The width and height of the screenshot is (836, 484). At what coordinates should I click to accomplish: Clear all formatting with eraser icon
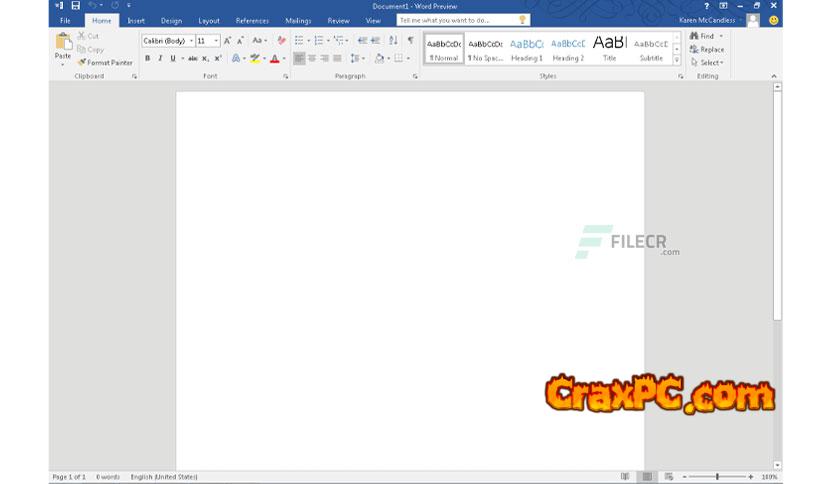[282, 41]
